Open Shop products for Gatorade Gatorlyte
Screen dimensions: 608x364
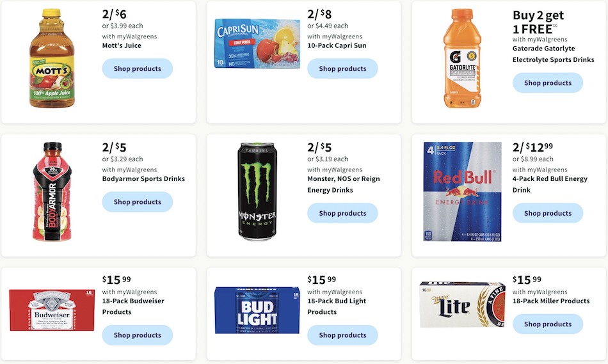[x=547, y=83]
